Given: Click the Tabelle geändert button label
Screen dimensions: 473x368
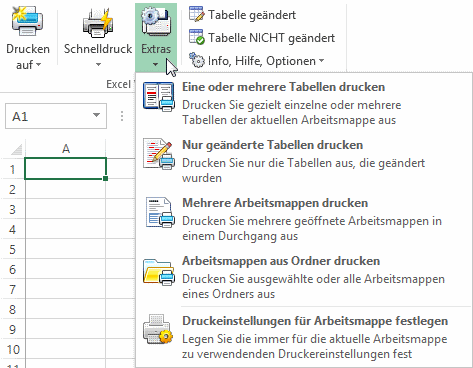Looking at the screenshot, I should pyautogui.click(x=252, y=15).
